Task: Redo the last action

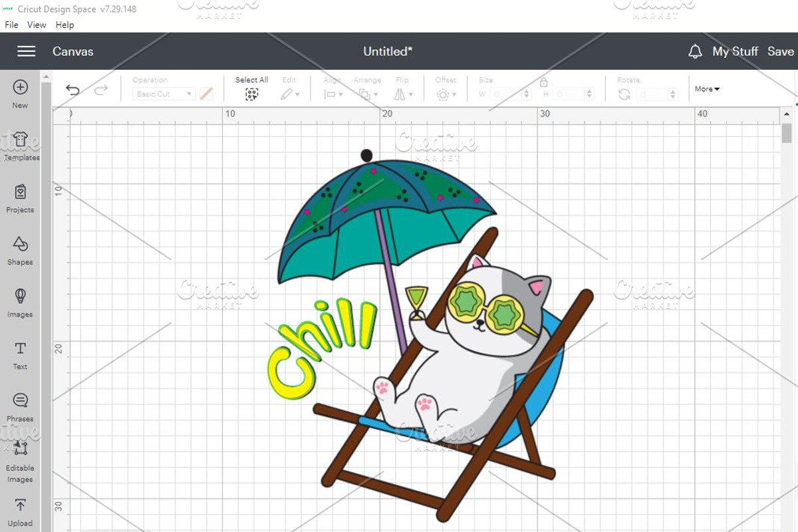Action: pyautogui.click(x=101, y=90)
